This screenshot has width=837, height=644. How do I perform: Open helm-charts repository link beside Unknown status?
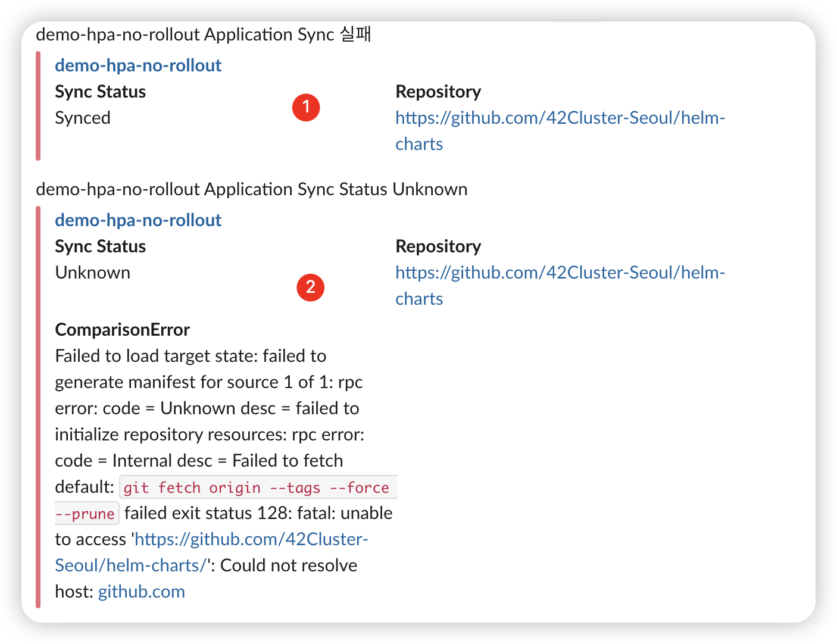click(560, 273)
